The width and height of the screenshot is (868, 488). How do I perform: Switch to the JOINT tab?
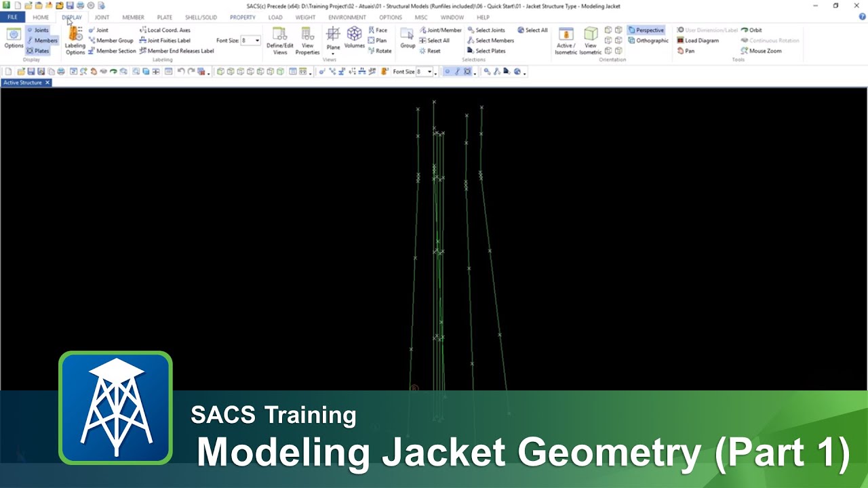102,17
